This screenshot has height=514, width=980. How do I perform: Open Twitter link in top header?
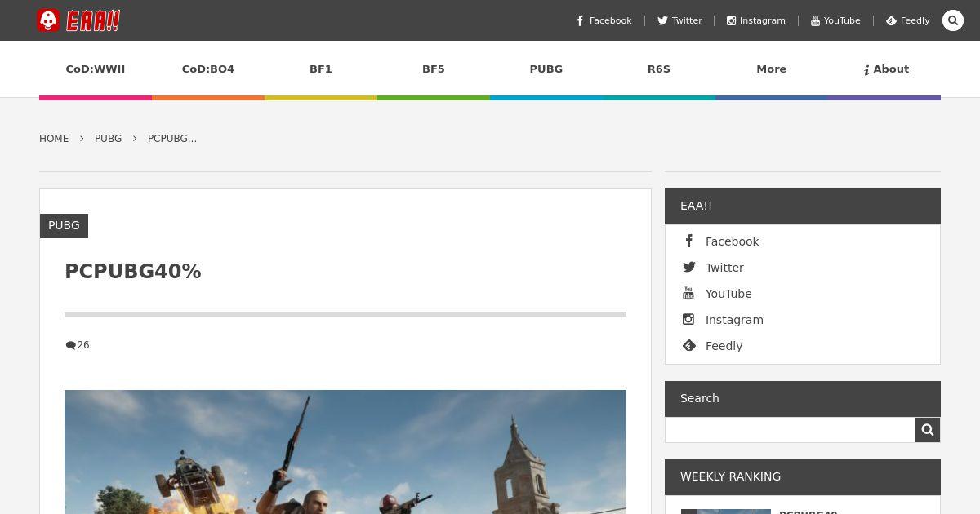click(x=679, y=20)
